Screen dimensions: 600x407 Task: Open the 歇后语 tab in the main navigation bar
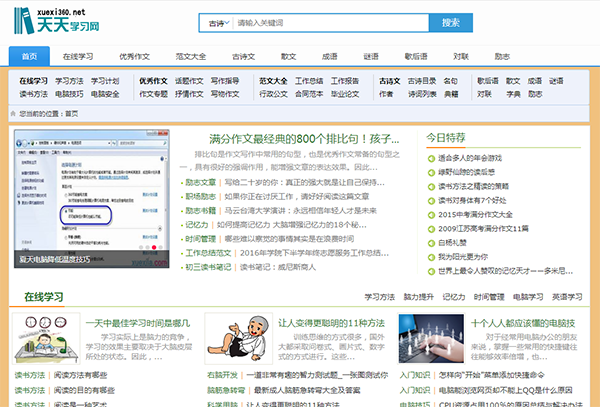[416, 57]
